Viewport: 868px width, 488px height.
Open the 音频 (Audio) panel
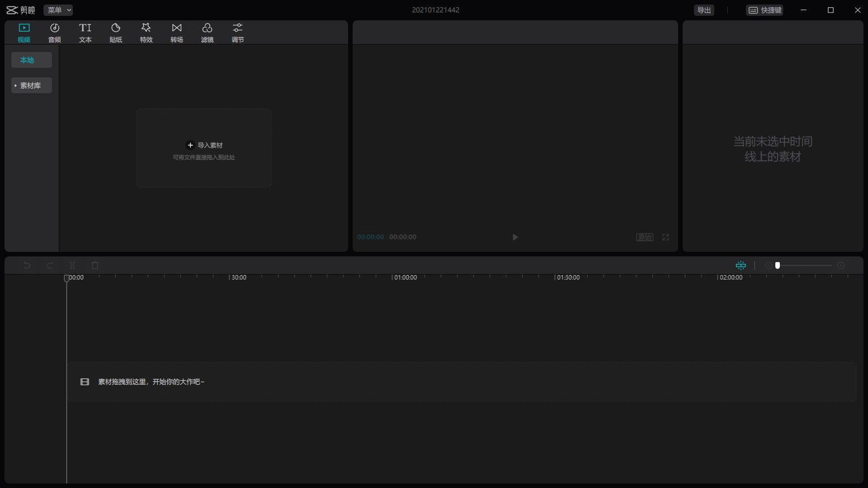pos(54,33)
